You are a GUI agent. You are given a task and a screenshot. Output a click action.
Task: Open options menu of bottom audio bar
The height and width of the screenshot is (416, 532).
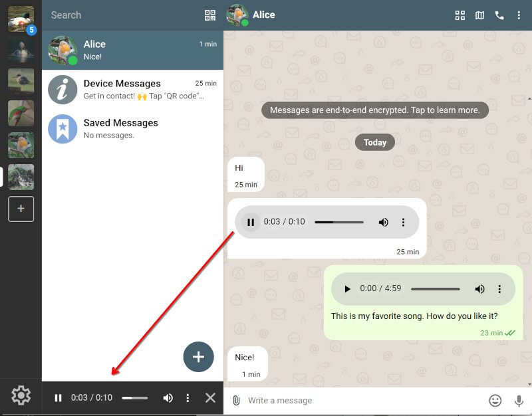188,398
